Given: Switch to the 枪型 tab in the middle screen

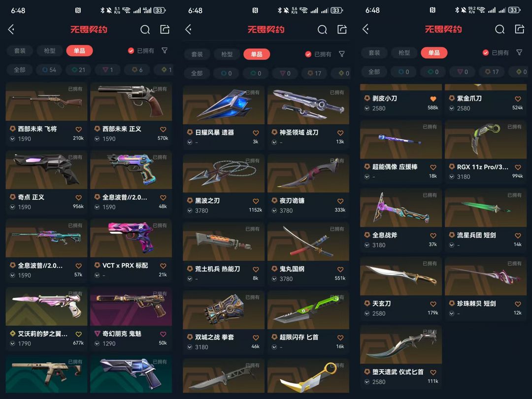Looking at the screenshot, I should point(227,54).
